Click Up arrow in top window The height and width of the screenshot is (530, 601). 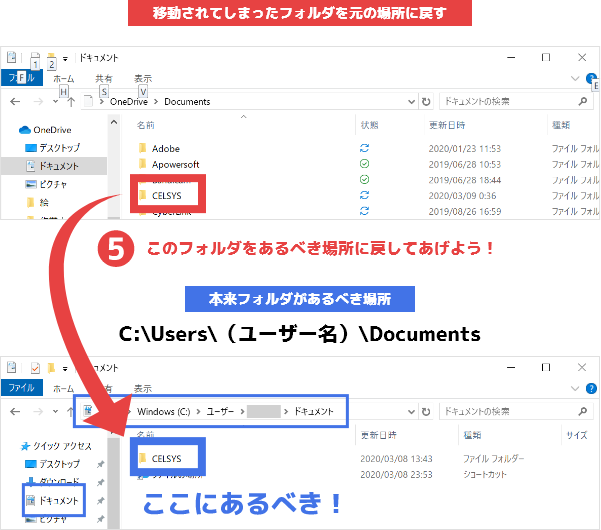(x=71, y=102)
